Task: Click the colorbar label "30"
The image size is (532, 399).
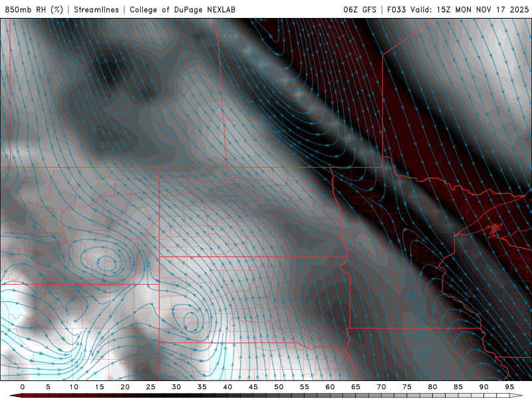Action: pyautogui.click(x=176, y=387)
